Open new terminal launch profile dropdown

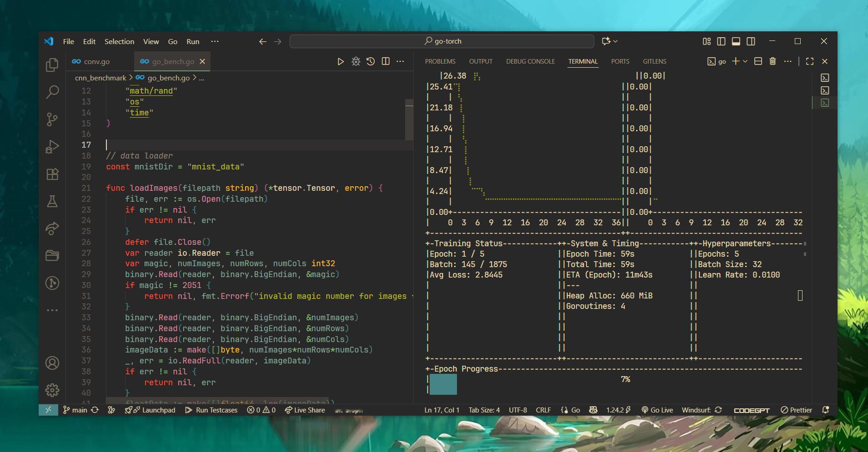click(x=745, y=61)
